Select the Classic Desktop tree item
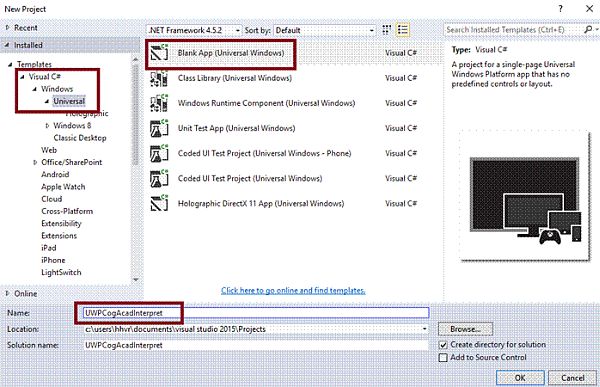 (80, 138)
